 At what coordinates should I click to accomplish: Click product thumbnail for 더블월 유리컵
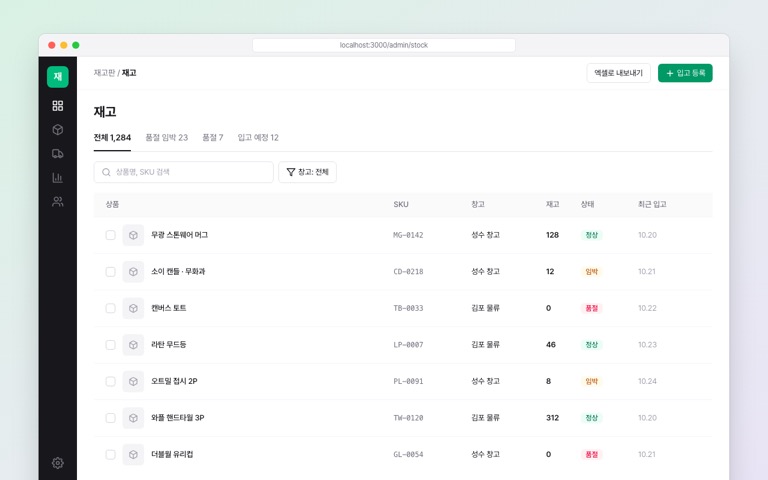pyautogui.click(x=133, y=455)
